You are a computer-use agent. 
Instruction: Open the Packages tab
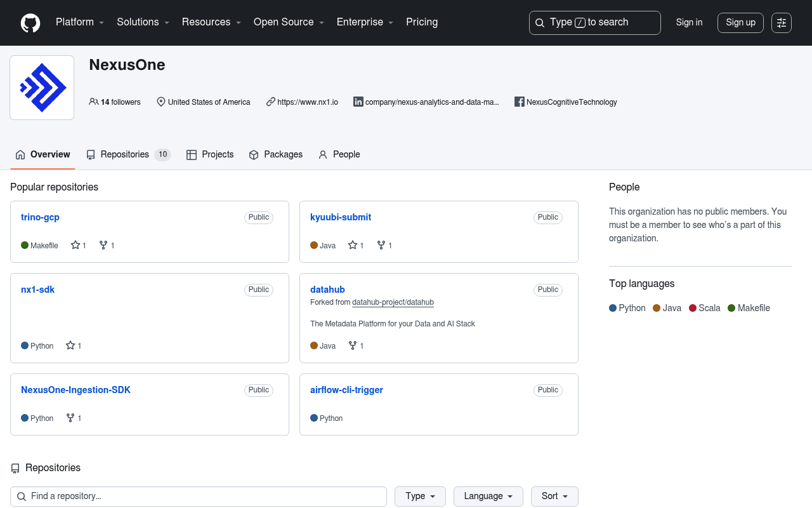[275, 154]
